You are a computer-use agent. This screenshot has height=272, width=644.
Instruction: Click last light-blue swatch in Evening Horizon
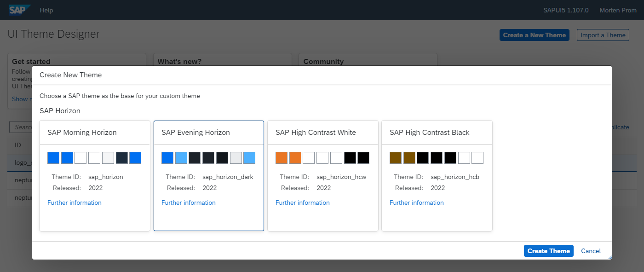click(x=249, y=158)
